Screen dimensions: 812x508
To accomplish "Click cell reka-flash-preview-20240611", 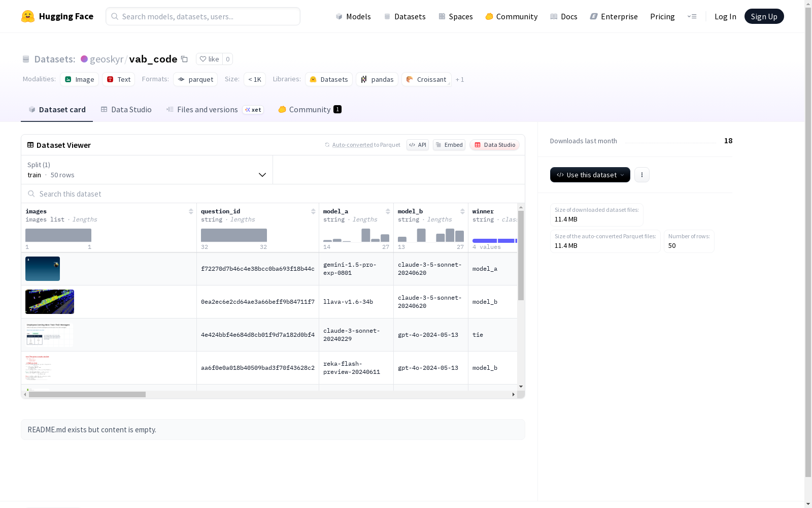I will pyautogui.click(x=356, y=368).
